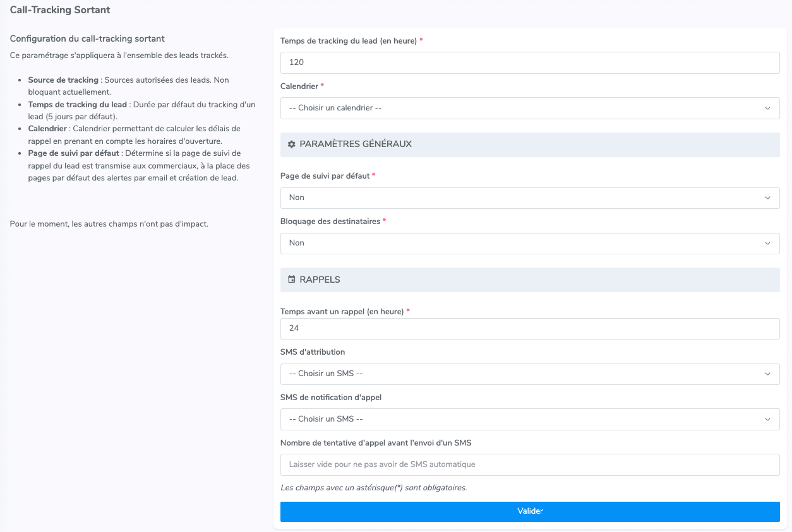792x532 pixels.
Task: Click the 'Calendrier' field label above the dropdown
Action: point(299,86)
